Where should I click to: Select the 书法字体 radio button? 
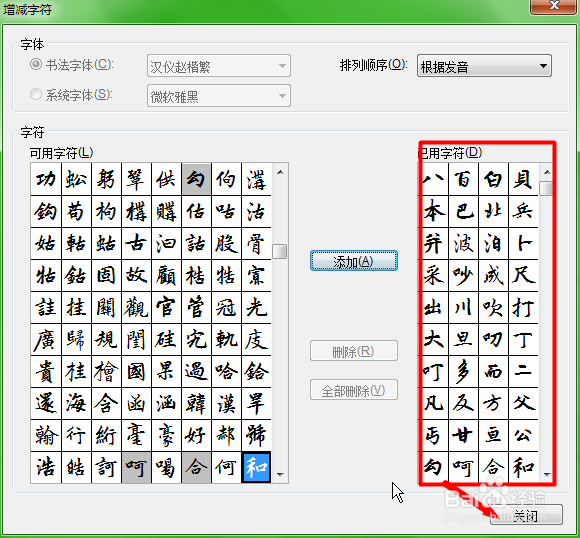36,64
